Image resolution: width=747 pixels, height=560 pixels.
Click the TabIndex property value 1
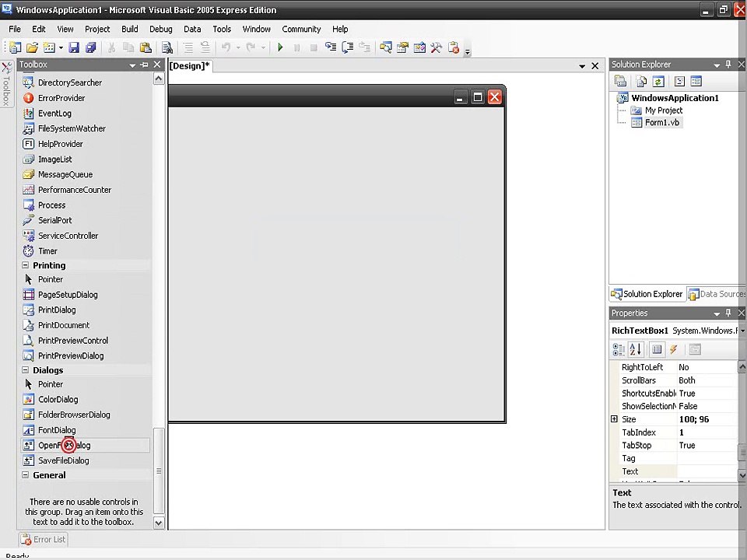click(707, 432)
